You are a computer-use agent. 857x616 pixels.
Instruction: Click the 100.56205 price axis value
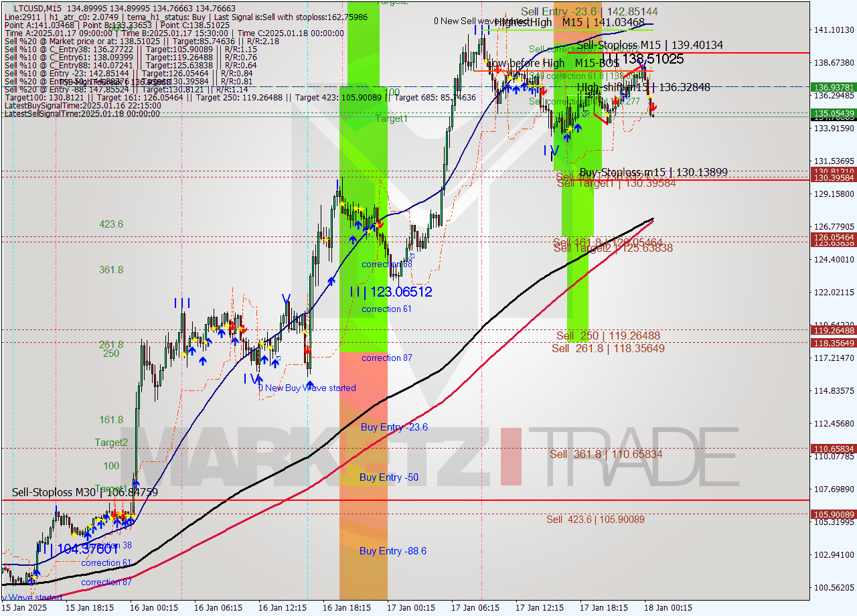click(x=834, y=588)
